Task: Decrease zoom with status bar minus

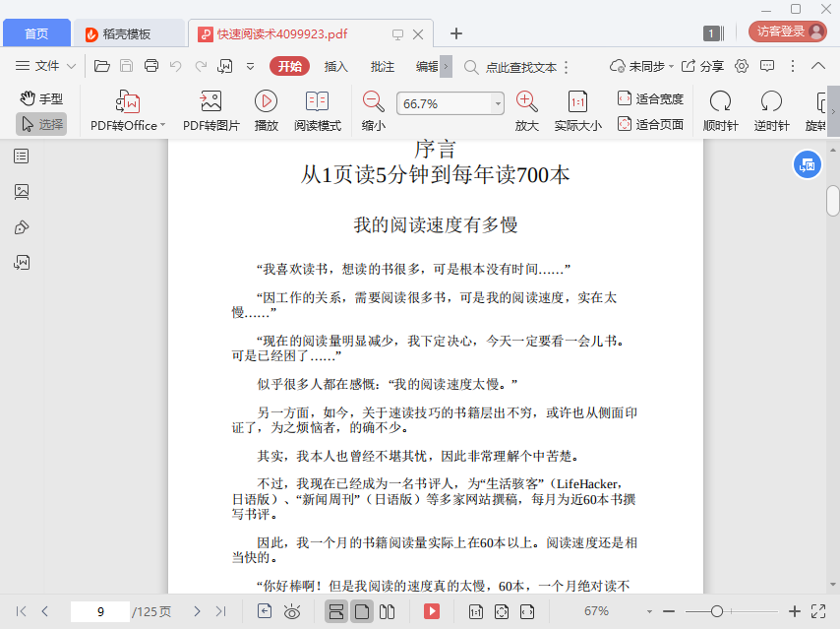Action: (669, 611)
